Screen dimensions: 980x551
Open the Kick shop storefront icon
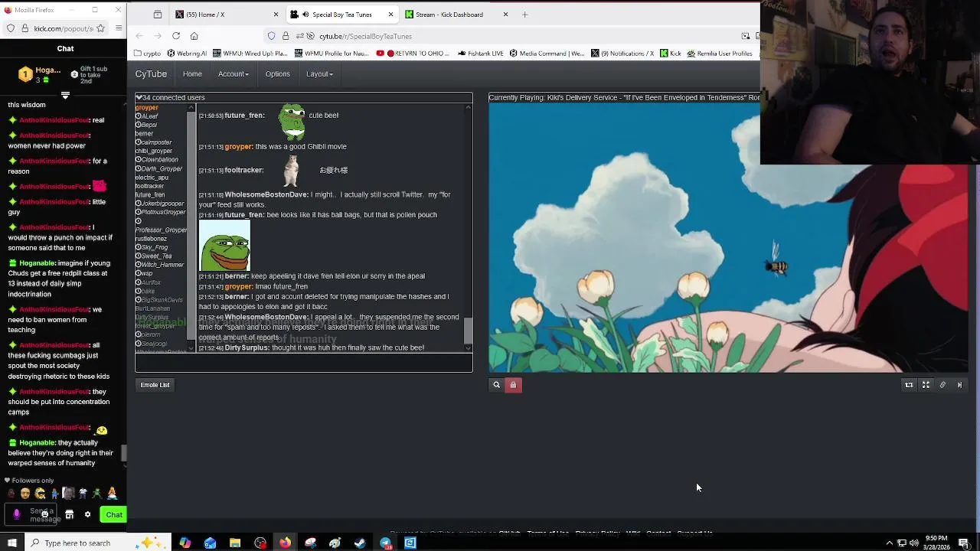(x=69, y=515)
